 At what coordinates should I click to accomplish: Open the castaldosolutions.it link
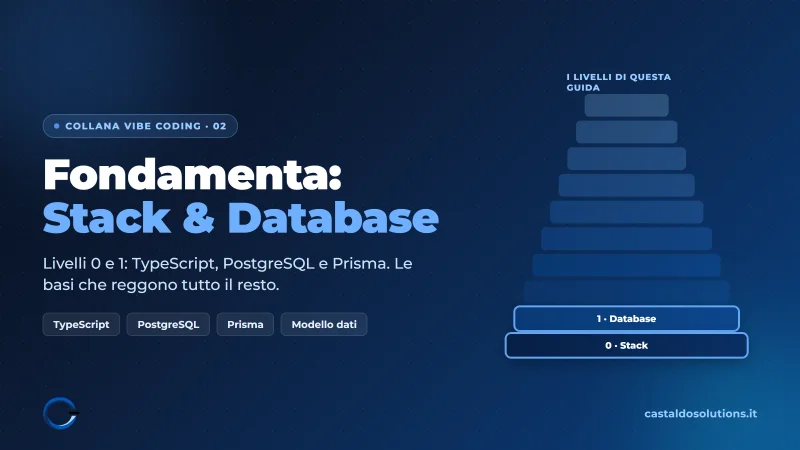point(701,414)
